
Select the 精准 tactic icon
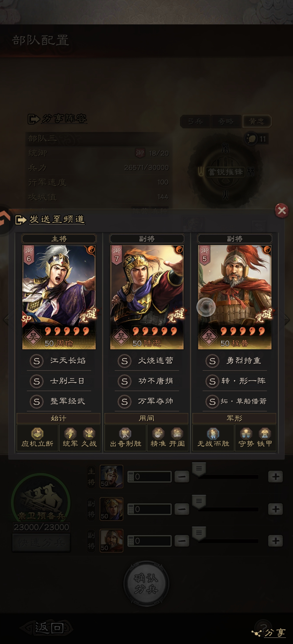158,434
